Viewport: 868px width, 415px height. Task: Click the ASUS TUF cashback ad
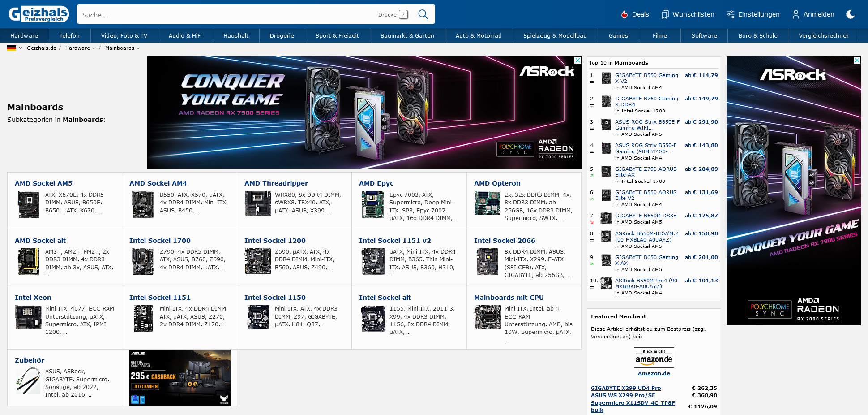click(x=180, y=378)
